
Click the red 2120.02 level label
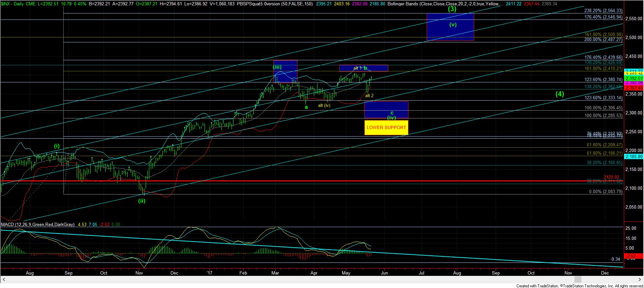coord(611,177)
